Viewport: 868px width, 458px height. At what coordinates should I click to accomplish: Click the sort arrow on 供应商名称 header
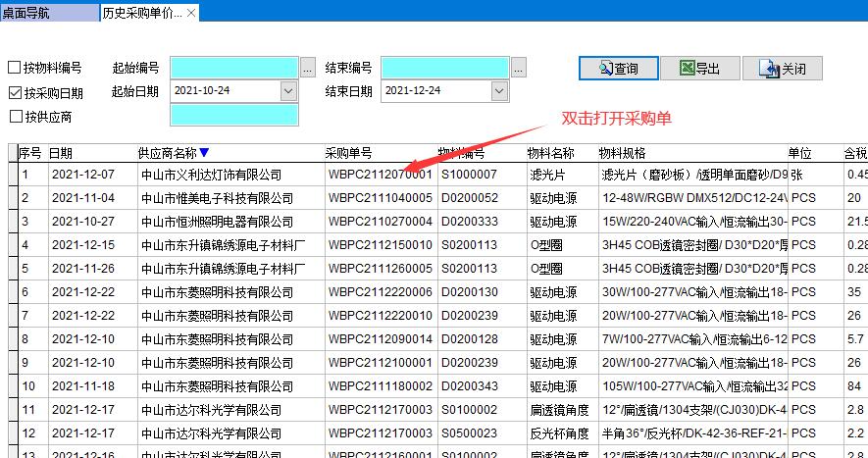[204, 153]
